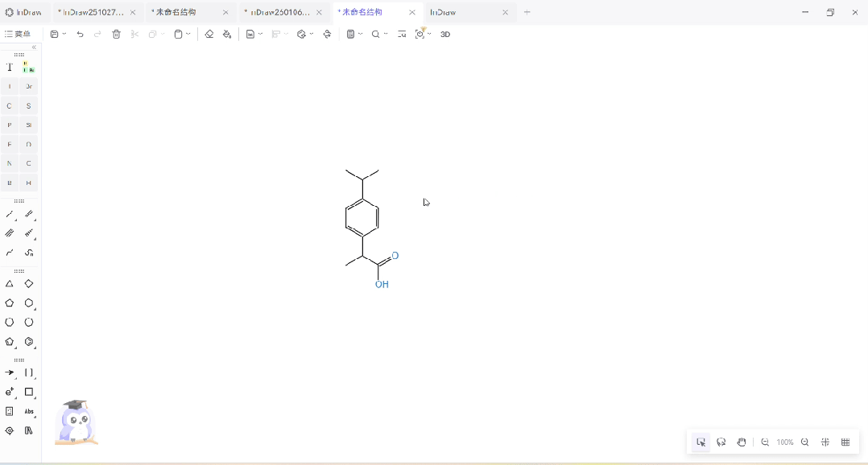The height and width of the screenshot is (465, 868).
Task: Select the benzene ring template
Action: 29,342
